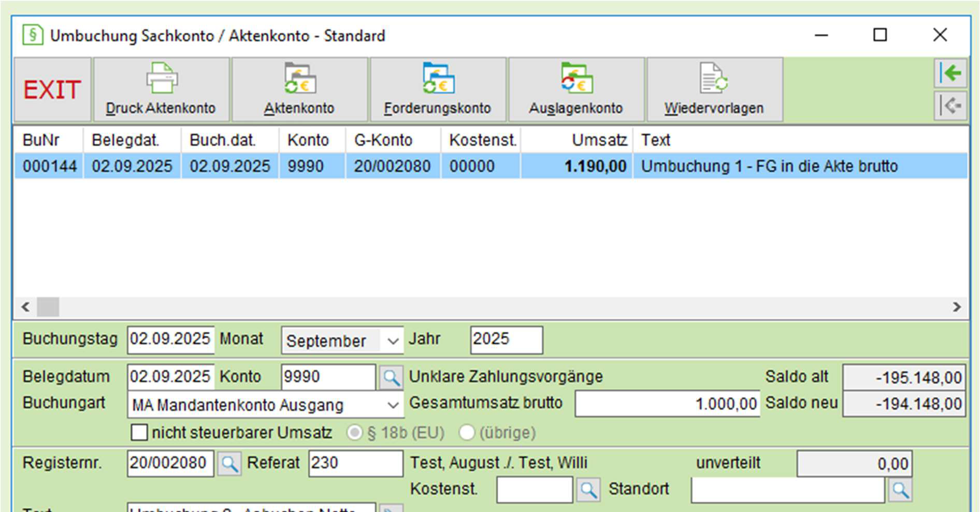Select booking row 000144 in the table
Image resolution: width=980 pixels, height=512 pixels.
click(491, 166)
